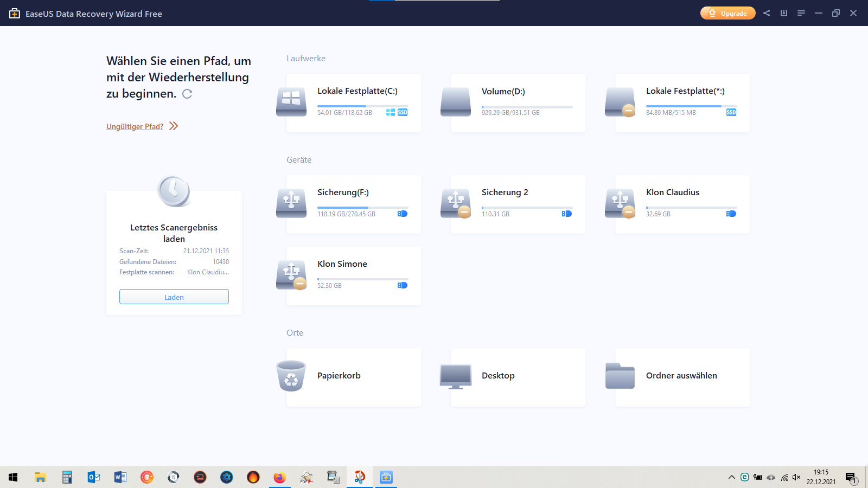Viewport: 868px width, 488px height.
Task: Click the 'Klon Claudiu...' scanned disk value
Action: 208,272
